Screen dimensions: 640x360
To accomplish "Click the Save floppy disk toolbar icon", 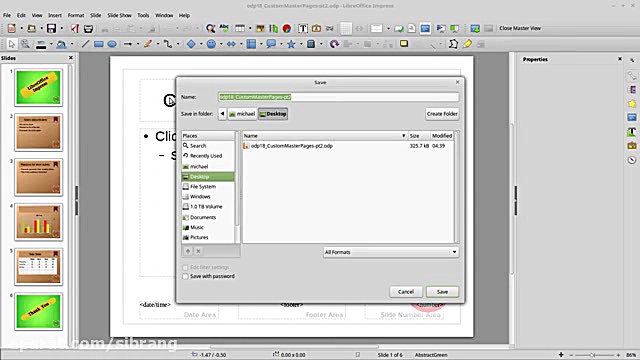I will tap(51, 28).
